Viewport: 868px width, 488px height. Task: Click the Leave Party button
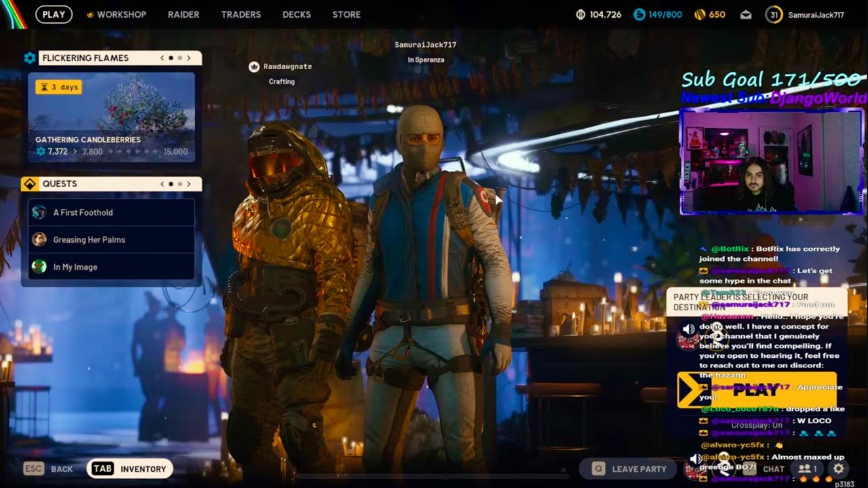[x=629, y=468]
